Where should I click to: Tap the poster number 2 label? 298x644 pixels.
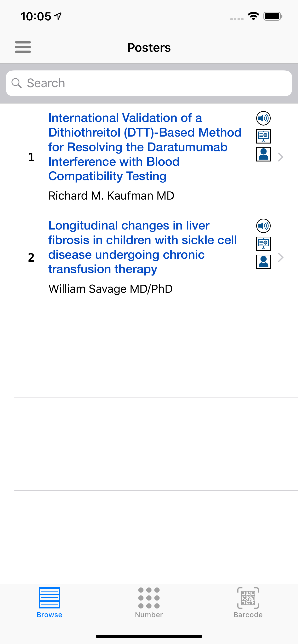[x=31, y=258]
